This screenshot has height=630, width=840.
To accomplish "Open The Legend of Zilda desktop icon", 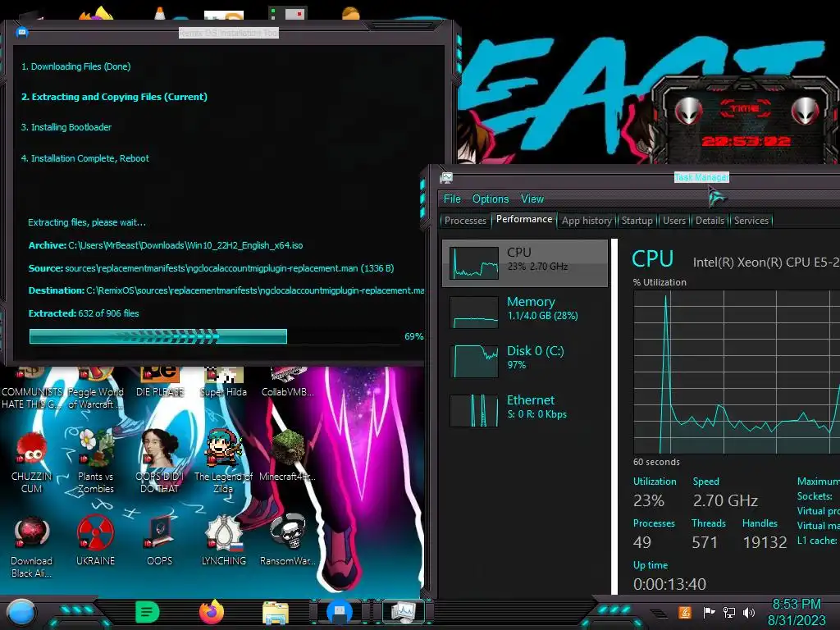I will point(223,461).
